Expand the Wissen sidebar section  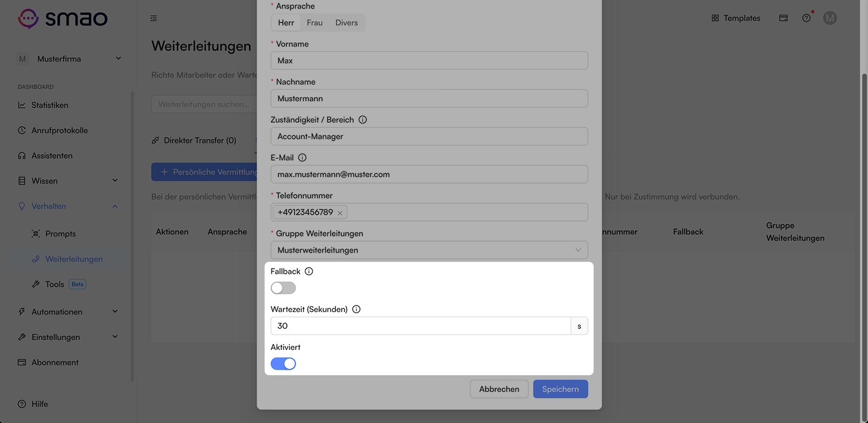coord(69,181)
